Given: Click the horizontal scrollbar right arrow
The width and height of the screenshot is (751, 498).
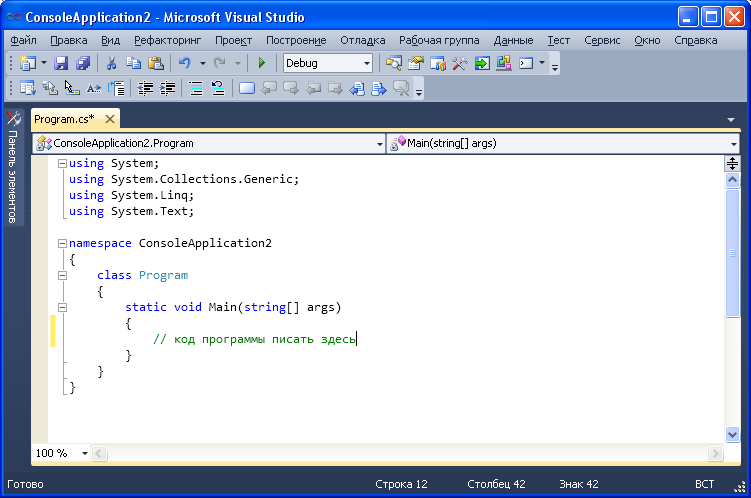Looking at the screenshot, I should pyautogui.click(x=715, y=453).
